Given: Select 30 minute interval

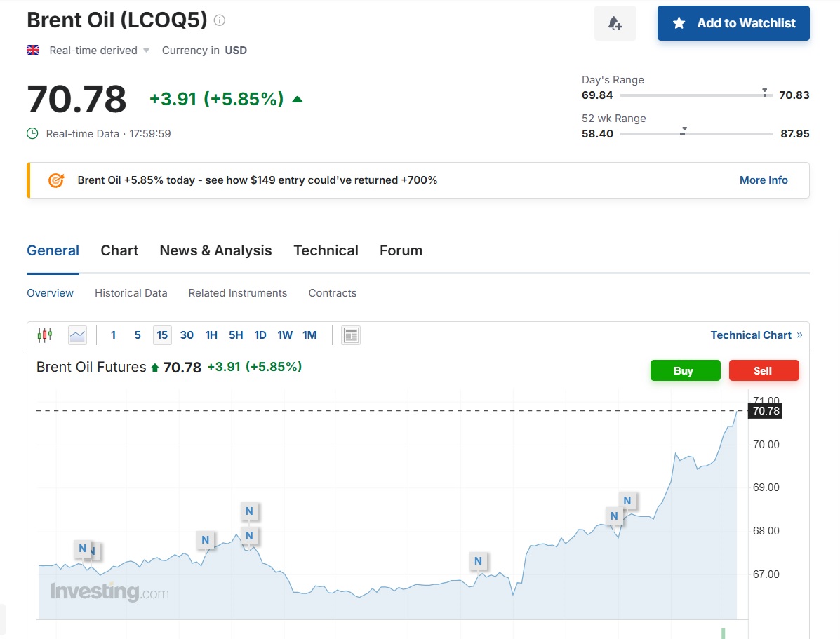Looking at the screenshot, I should click(x=187, y=335).
